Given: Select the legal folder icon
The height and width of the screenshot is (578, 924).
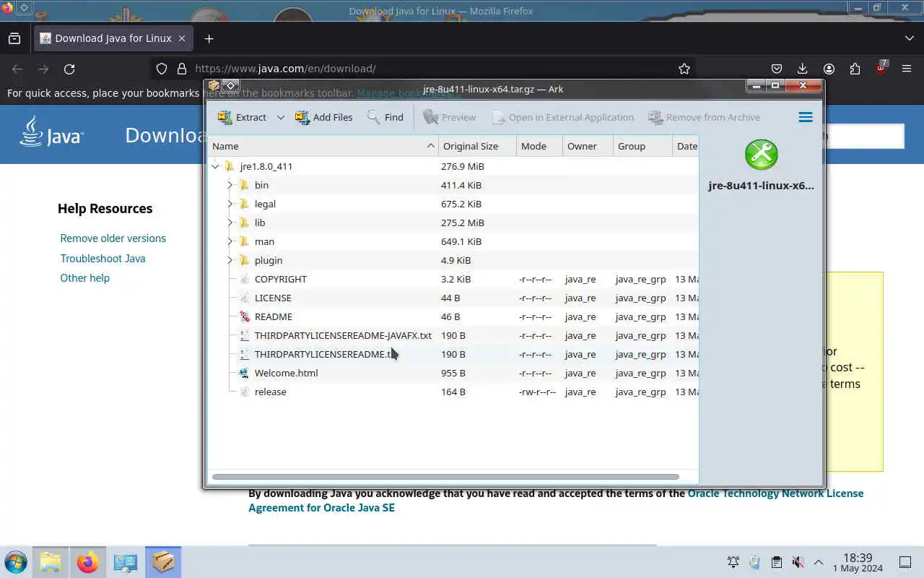Looking at the screenshot, I should 244,204.
